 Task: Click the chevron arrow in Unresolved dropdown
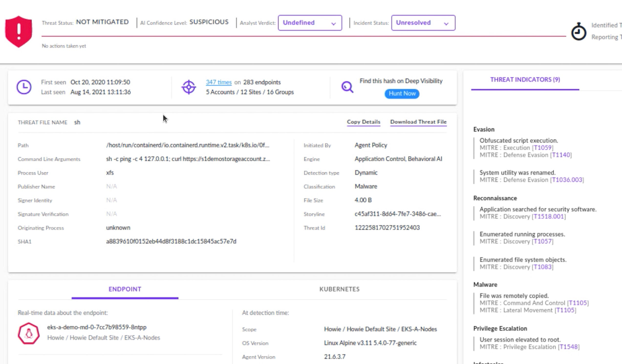pyautogui.click(x=446, y=24)
